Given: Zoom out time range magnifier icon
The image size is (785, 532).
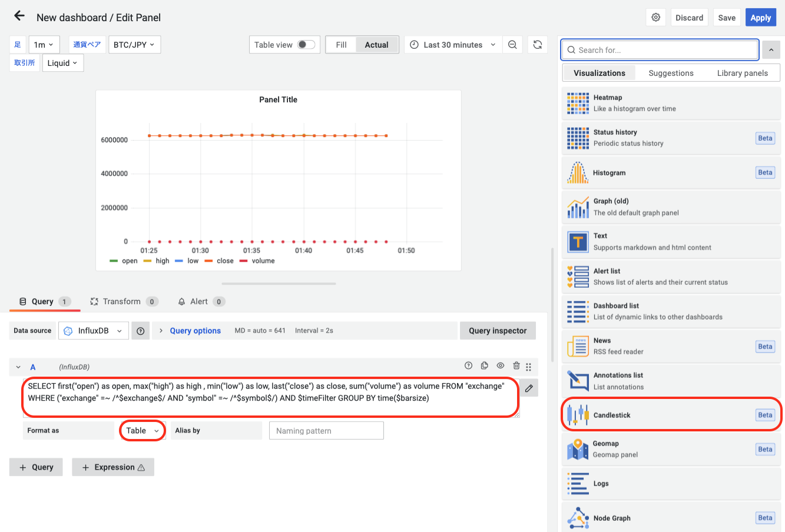Looking at the screenshot, I should [x=512, y=45].
